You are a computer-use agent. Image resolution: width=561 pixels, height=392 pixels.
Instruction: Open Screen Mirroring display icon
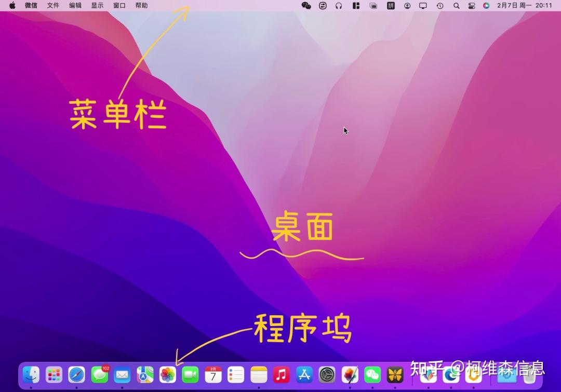coord(423,6)
